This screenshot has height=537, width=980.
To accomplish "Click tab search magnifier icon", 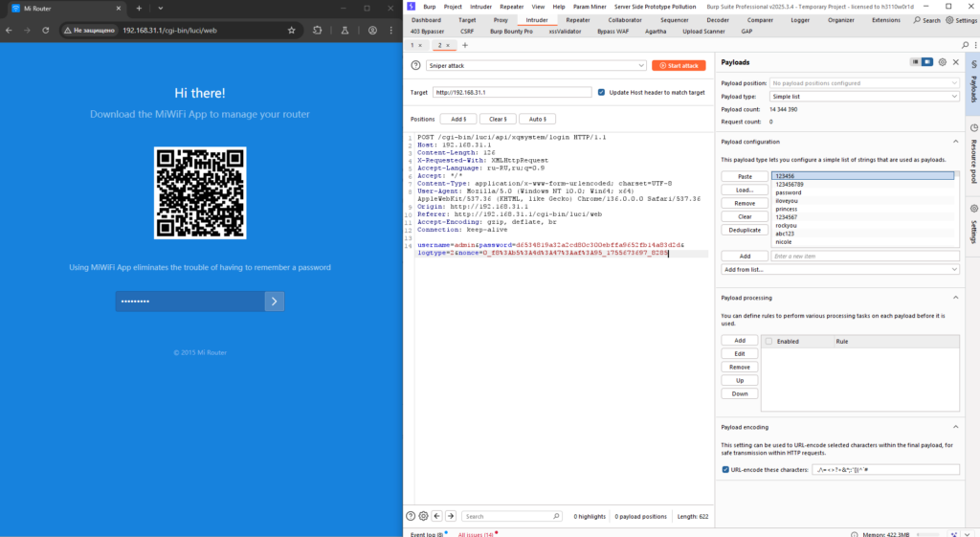I will click(965, 45).
